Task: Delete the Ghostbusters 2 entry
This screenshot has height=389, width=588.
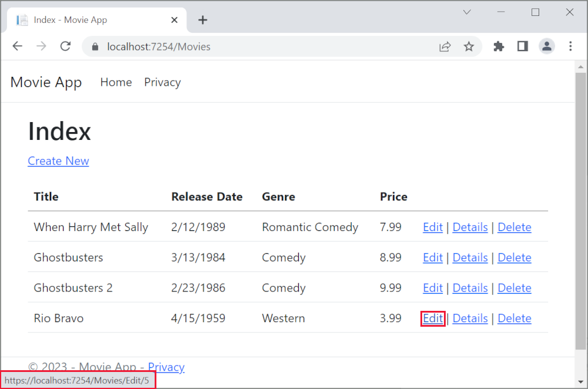Action: pyautogui.click(x=514, y=287)
